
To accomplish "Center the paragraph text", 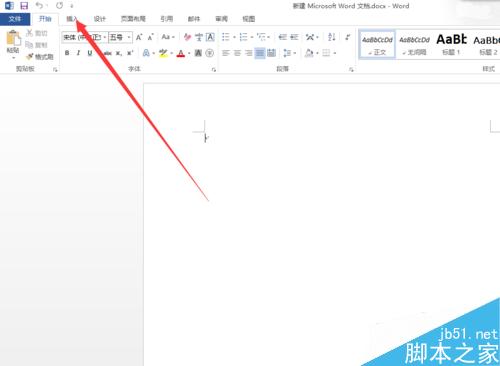I will [237, 53].
